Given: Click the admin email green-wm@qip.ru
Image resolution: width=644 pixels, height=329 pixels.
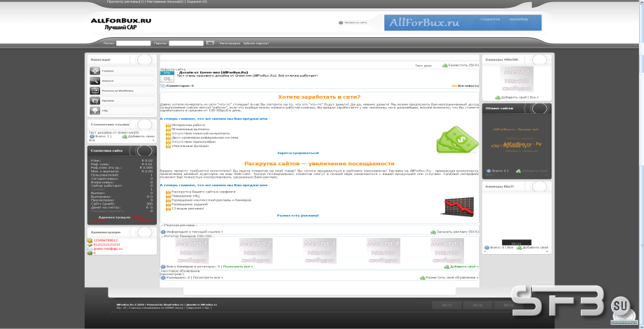Looking at the screenshot, I should (x=108, y=248).
